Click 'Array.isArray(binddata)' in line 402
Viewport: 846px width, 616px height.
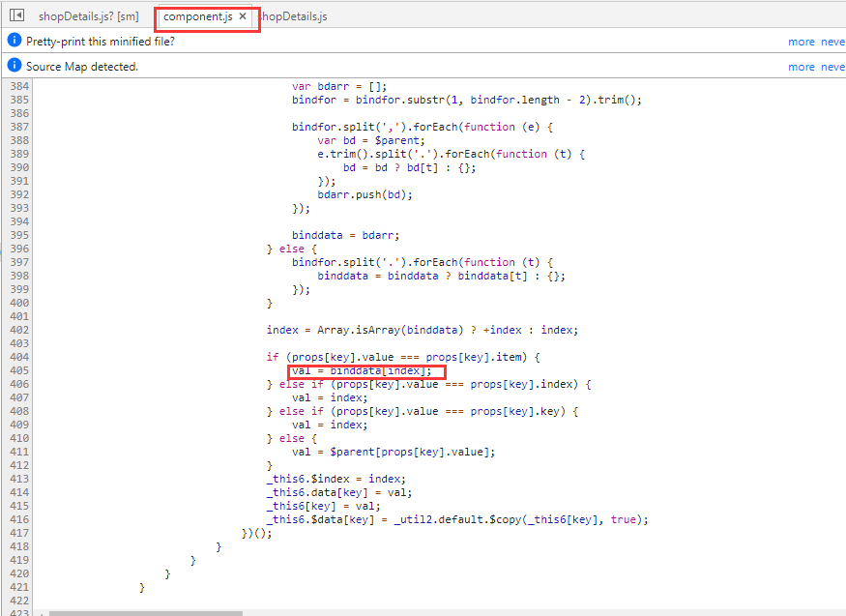(390, 330)
